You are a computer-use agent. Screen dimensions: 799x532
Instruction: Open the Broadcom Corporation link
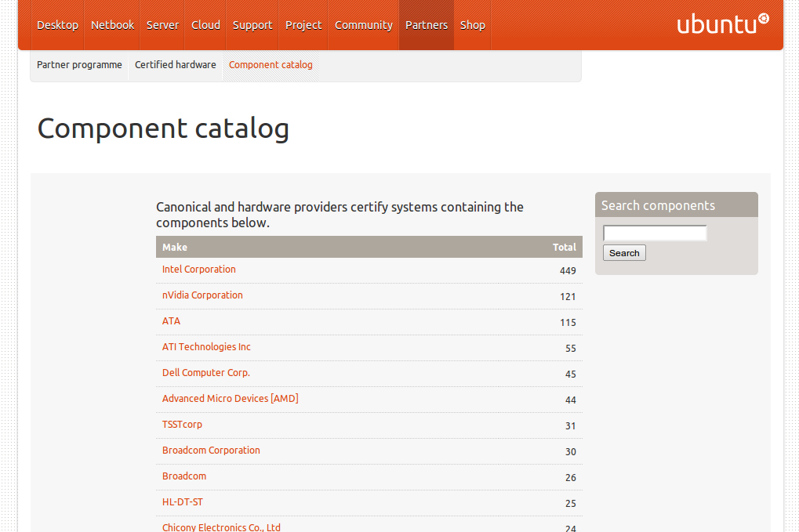211,451
